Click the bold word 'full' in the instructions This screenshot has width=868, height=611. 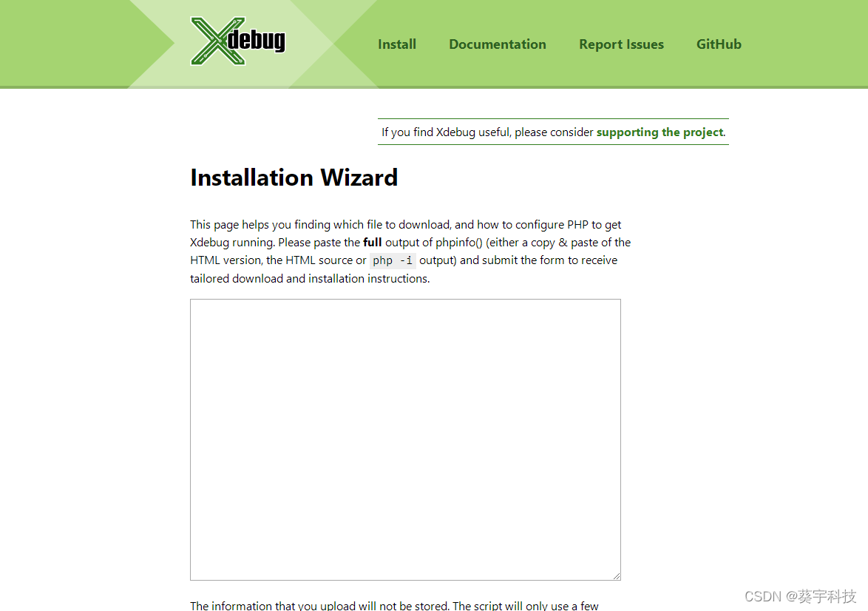pos(372,242)
